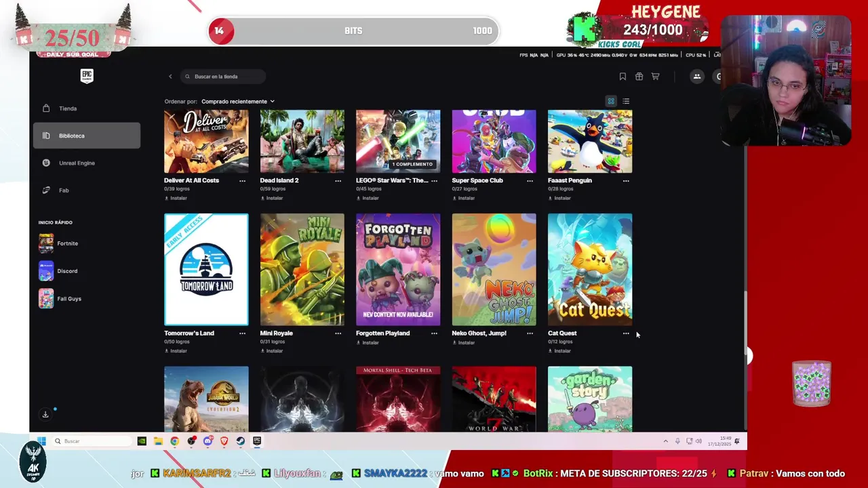This screenshot has width=868, height=488.
Task: Open the Windows Start button
Action: coord(41,441)
